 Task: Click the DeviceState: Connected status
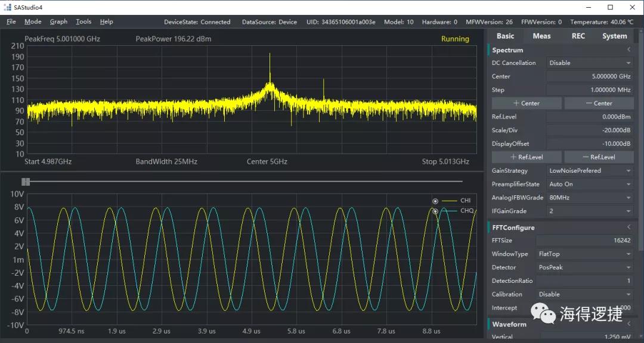tap(197, 22)
